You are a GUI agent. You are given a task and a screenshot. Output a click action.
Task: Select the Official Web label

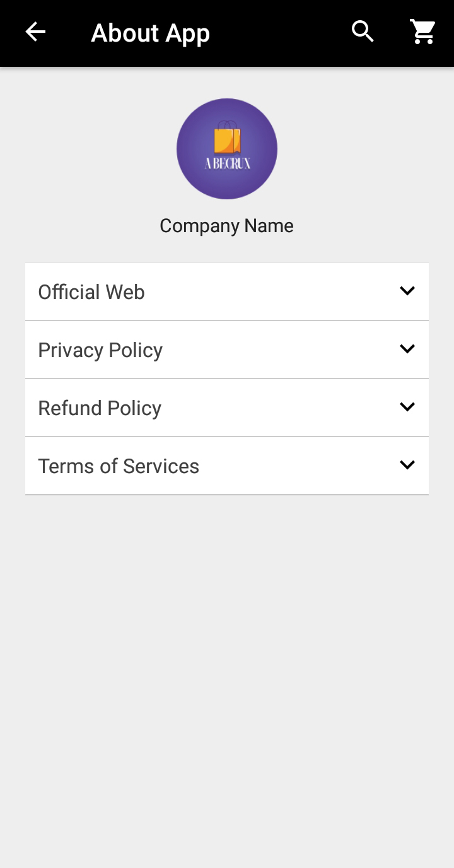tap(91, 292)
